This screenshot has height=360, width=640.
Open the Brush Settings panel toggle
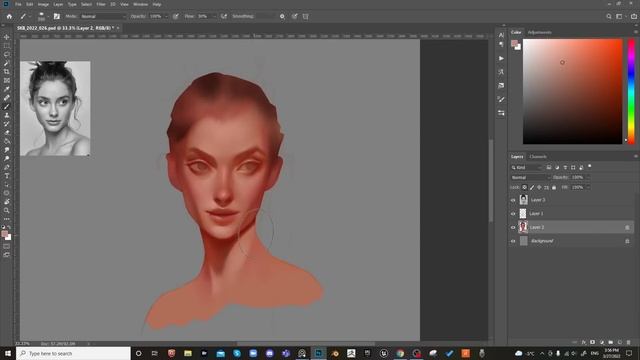tap(57, 16)
